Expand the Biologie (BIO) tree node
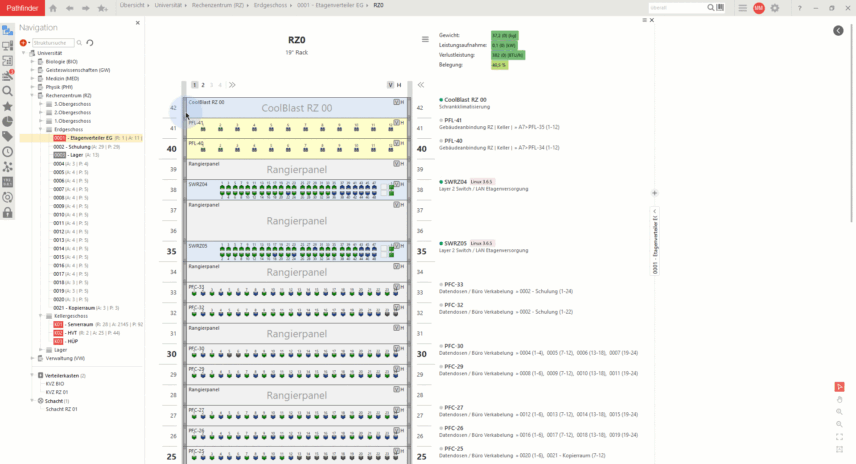The width and height of the screenshot is (856, 464). [32, 61]
